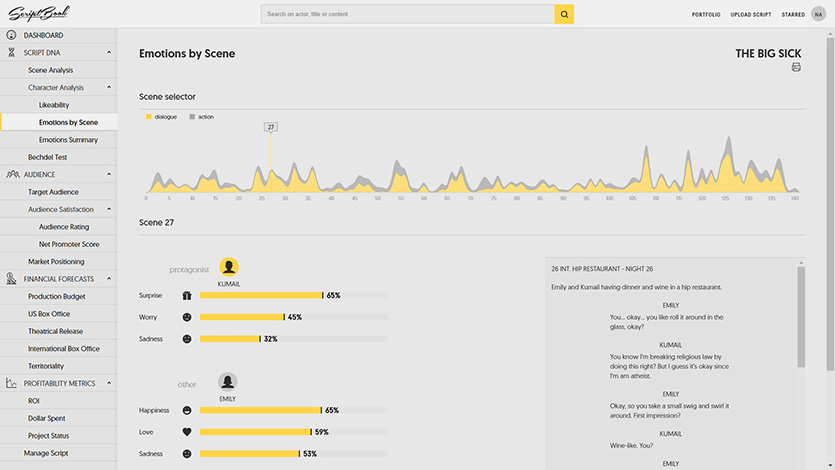Click the print icon under The Big Sick
The width and height of the screenshot is (835, 470).
[x=796, y=67]
